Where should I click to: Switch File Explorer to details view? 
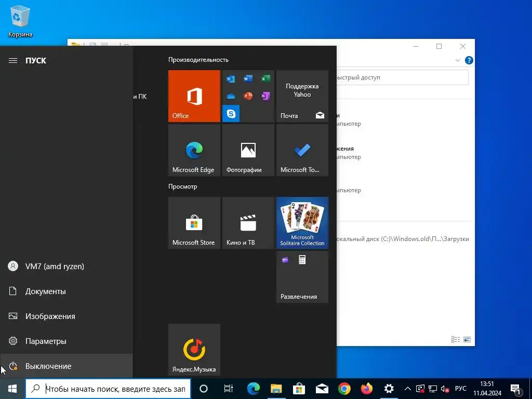pyautogui.click(x=455, y=339)
